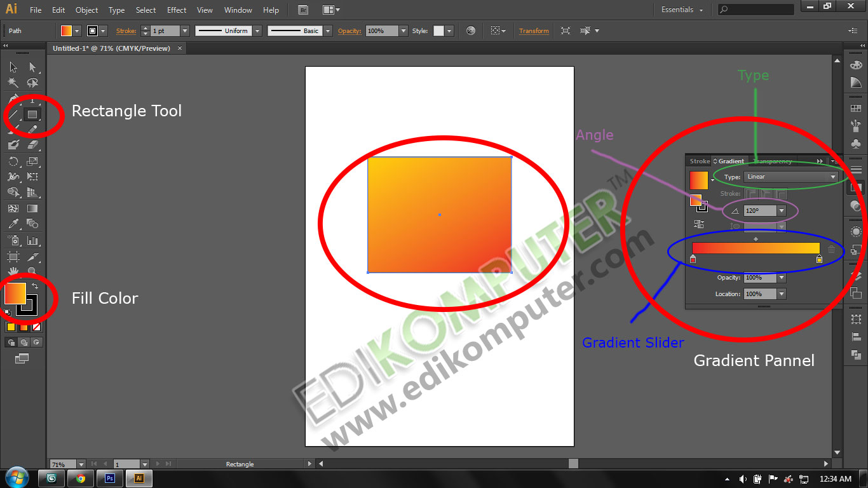Toggle reverse gradient in Gradient panel
This screenshot has width=868, height=488.
[x=699, y=224]
